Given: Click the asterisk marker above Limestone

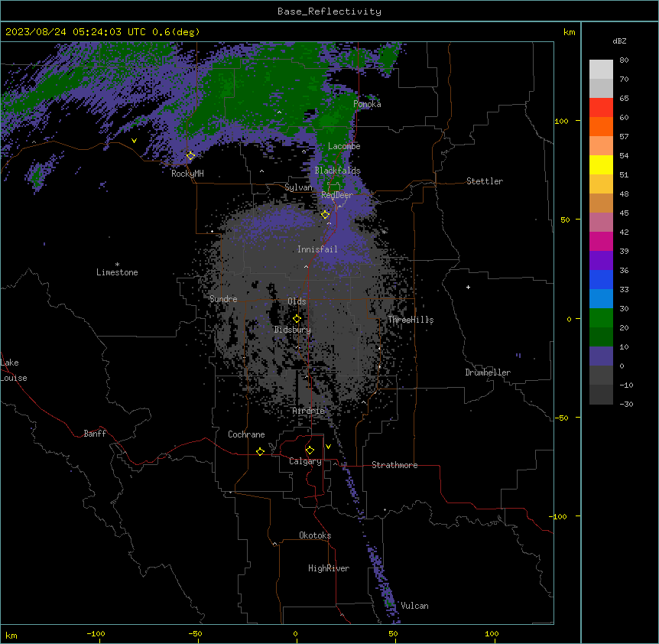Looking at the screenshot, I should (x=117, y=264).
